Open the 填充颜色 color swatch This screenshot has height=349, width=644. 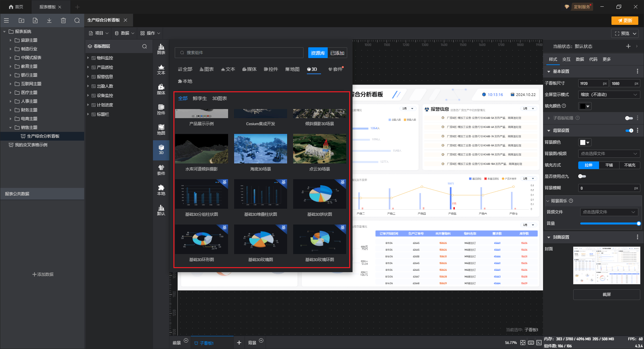tap(585, 106)
